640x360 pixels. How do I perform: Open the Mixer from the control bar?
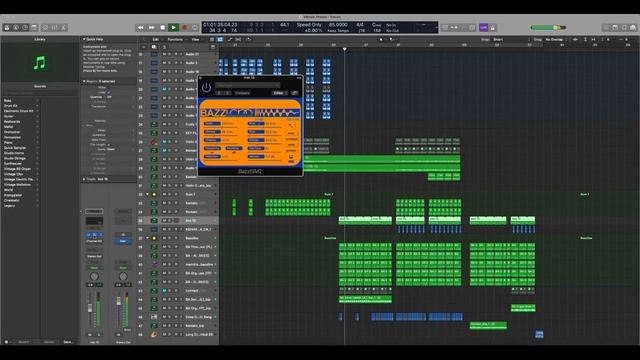click(54, 27)
